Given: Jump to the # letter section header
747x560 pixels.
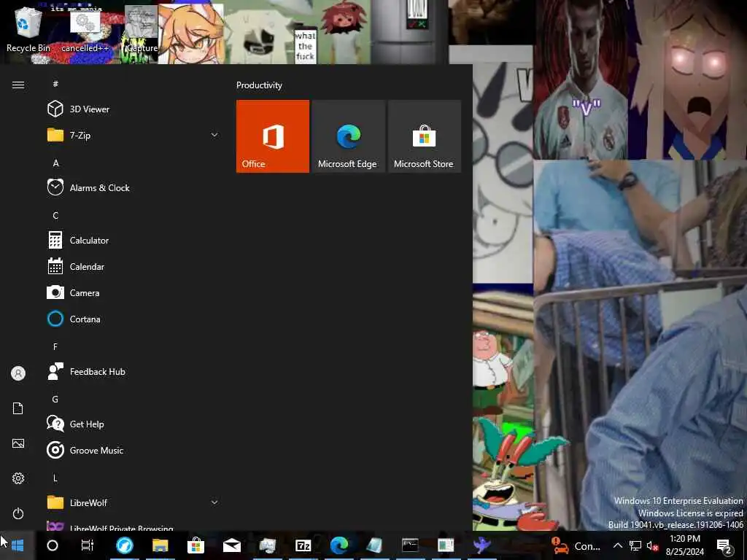Looking at the screenshot, I should pos(55,84).
